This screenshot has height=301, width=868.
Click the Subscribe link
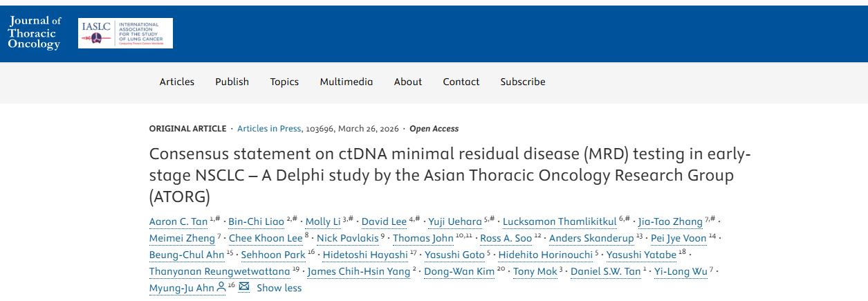(523, 82)
